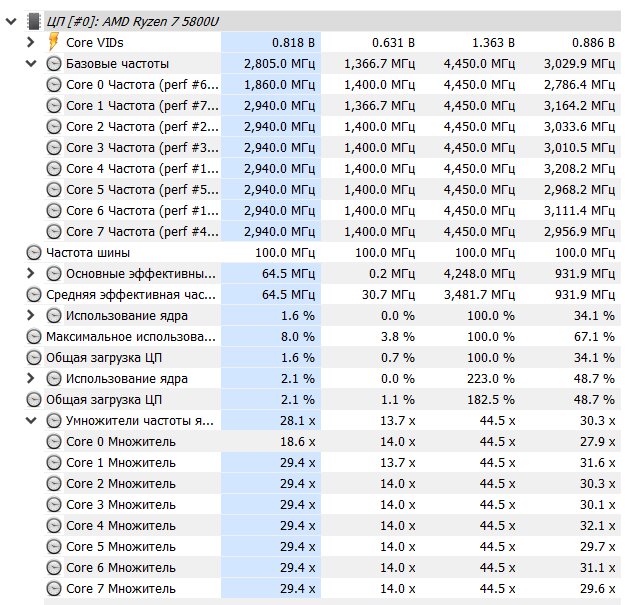The height and width of the screenshot is (605, 625).
Task: Click the clock icon next to Core 0 Множитель
Action: (x=54, y=442)
